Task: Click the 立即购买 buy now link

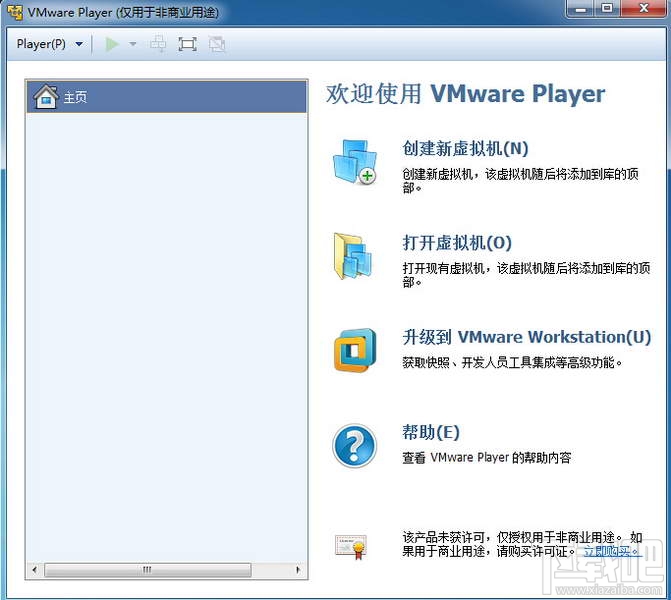Action: (612, 551)
